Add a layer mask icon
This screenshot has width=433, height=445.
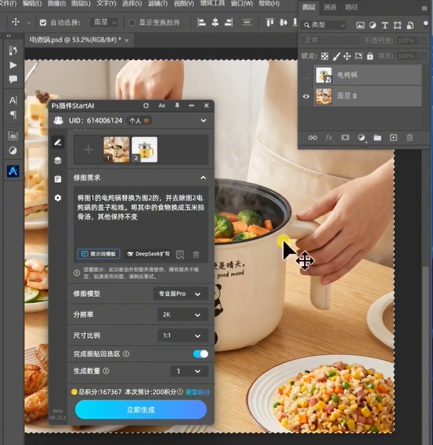345,138
